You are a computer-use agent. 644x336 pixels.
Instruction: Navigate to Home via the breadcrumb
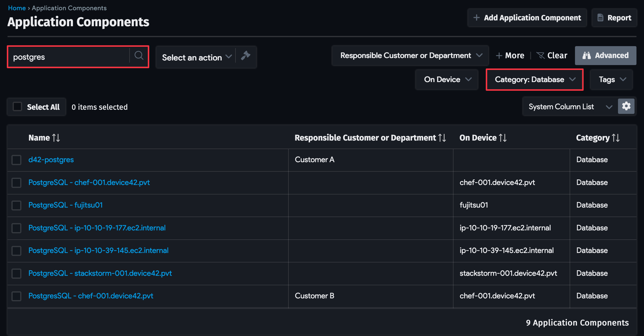click(17, 8)
